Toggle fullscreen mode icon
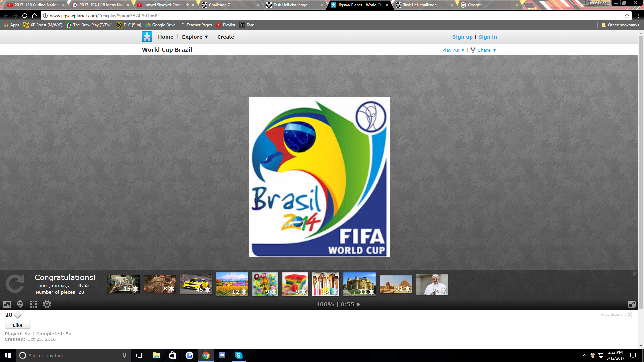This screenshot has height=362, width=644. point(631,304)
